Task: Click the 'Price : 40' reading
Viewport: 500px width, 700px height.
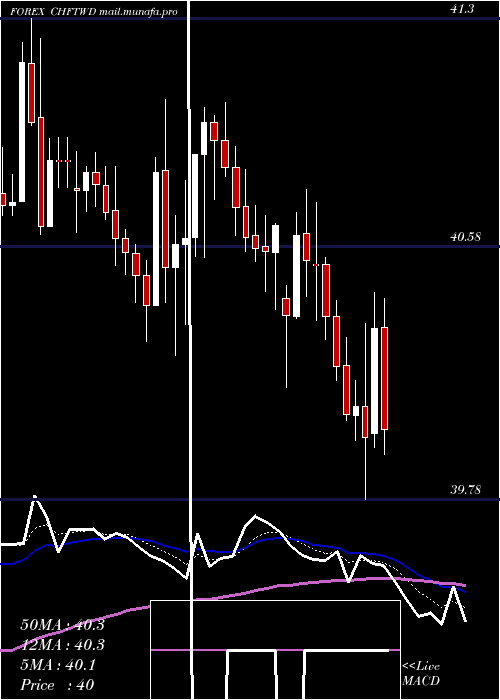Action: click(57, 685)
